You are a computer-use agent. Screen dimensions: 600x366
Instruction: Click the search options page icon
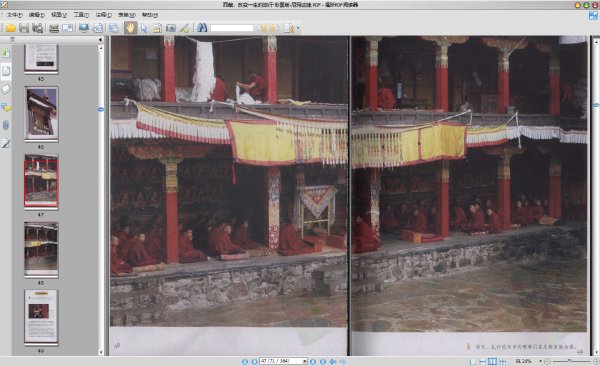point(289,28)
